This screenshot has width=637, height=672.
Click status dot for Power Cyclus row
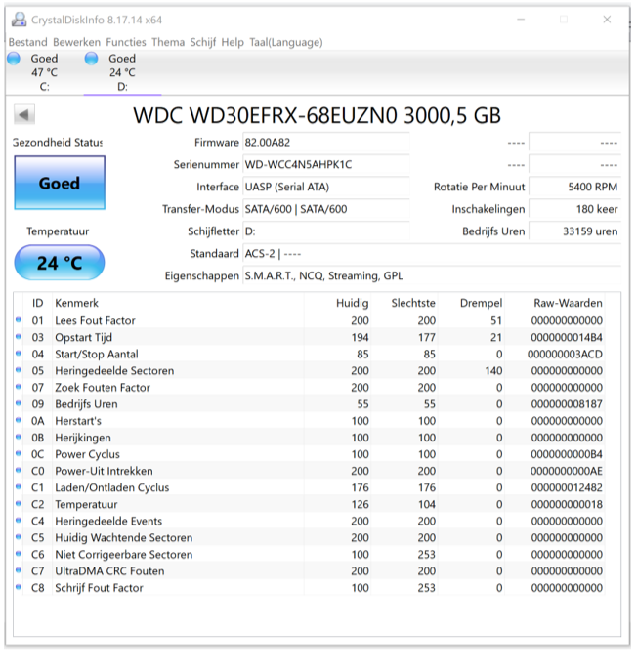tap(19, 454)
